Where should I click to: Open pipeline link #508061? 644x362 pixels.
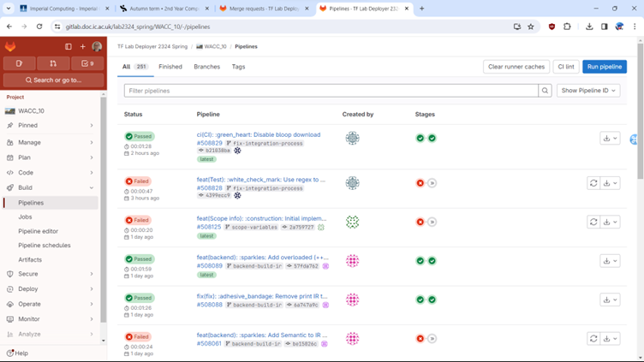pyautogui.click(x=209, y=344)
